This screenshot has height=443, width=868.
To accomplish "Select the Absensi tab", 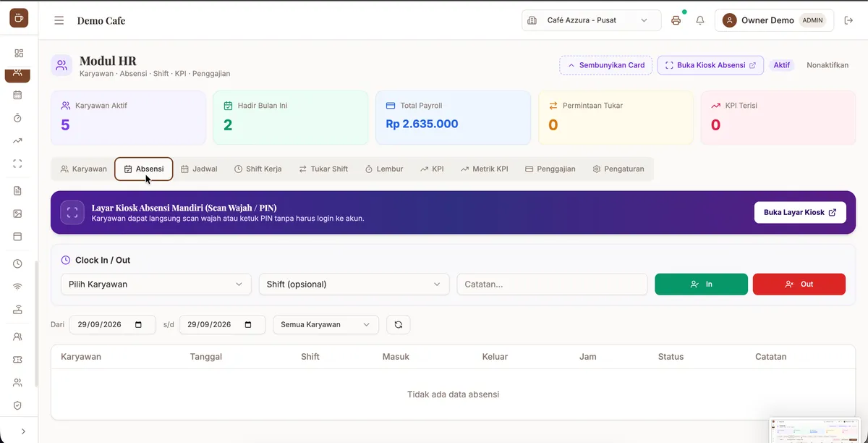I will pyautogui.click(x=144, y=169).
